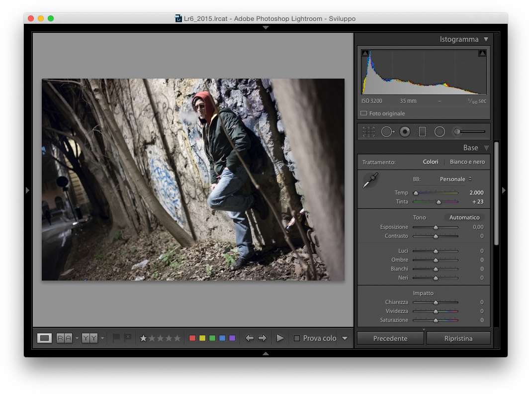Check the Prova colori checkbox

297,338
